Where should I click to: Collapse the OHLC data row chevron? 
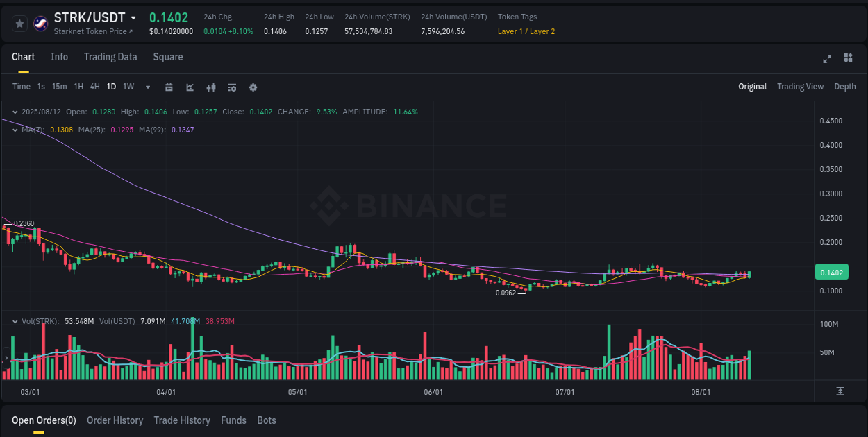coord(15,111)
